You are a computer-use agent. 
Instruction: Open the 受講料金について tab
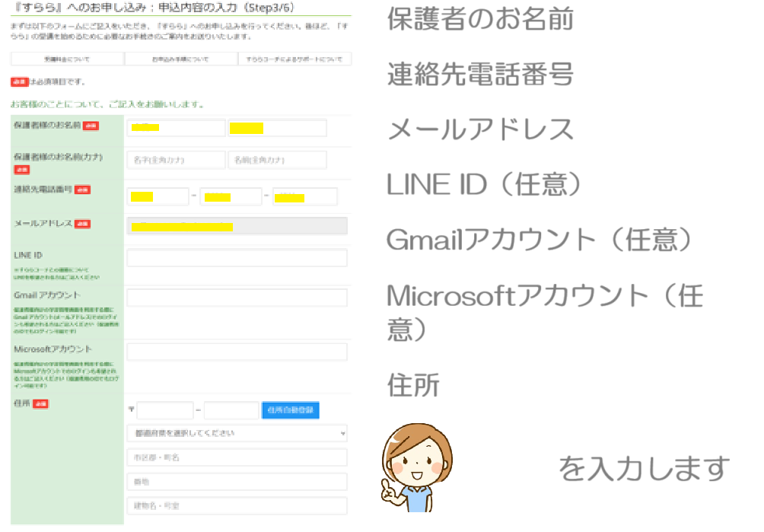(67, 59)
